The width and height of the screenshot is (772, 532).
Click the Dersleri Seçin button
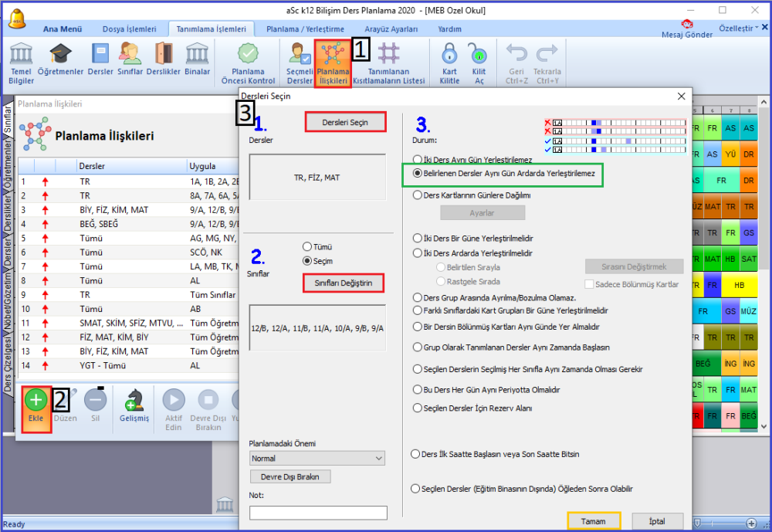tap(345, 122)
